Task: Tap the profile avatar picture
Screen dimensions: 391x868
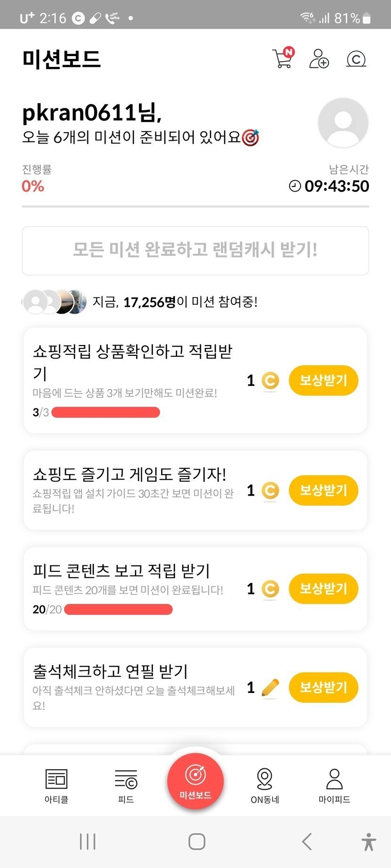Action: 343,123
